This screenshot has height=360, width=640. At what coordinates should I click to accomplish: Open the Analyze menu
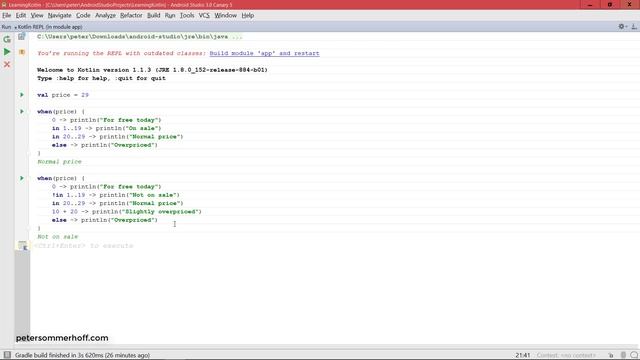tap(105, 15)
